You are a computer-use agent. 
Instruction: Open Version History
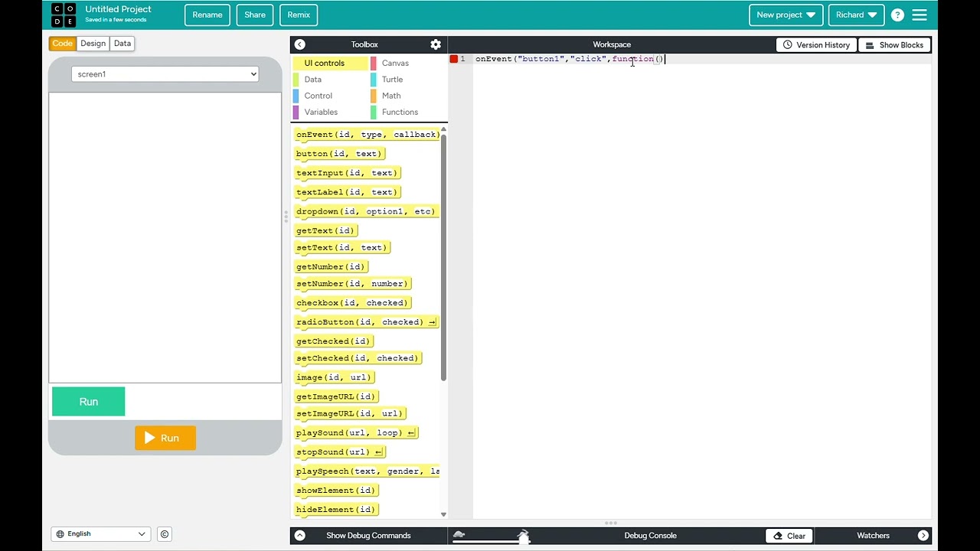(x=816, y=45)
